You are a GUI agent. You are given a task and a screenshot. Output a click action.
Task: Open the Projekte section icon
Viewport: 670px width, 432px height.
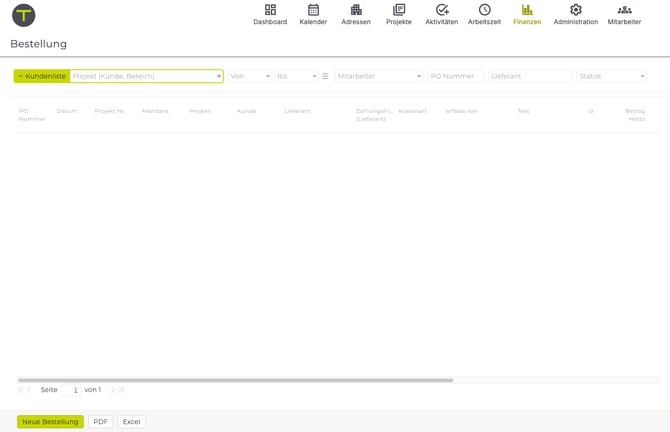coord(399,10)
